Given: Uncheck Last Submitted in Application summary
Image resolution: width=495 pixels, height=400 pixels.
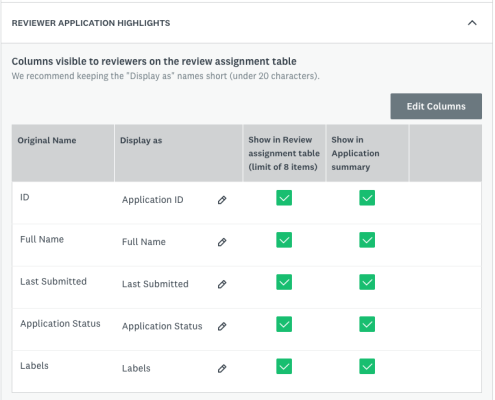Looking at the screenshot, I should click(x=367, y=282).
